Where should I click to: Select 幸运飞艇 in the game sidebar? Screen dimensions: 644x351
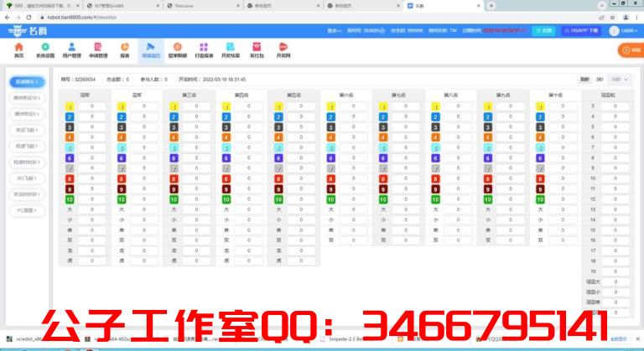pos(27,130)
